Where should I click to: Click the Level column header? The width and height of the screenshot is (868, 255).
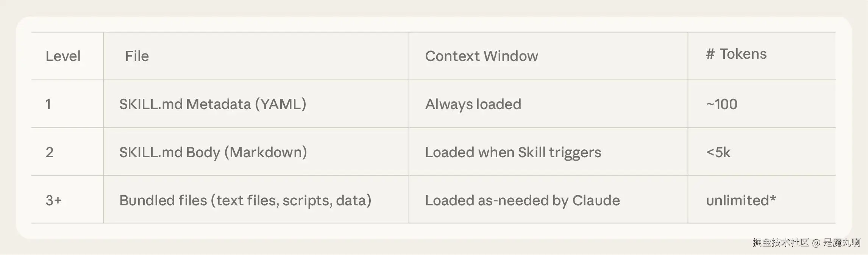(63, 56)
